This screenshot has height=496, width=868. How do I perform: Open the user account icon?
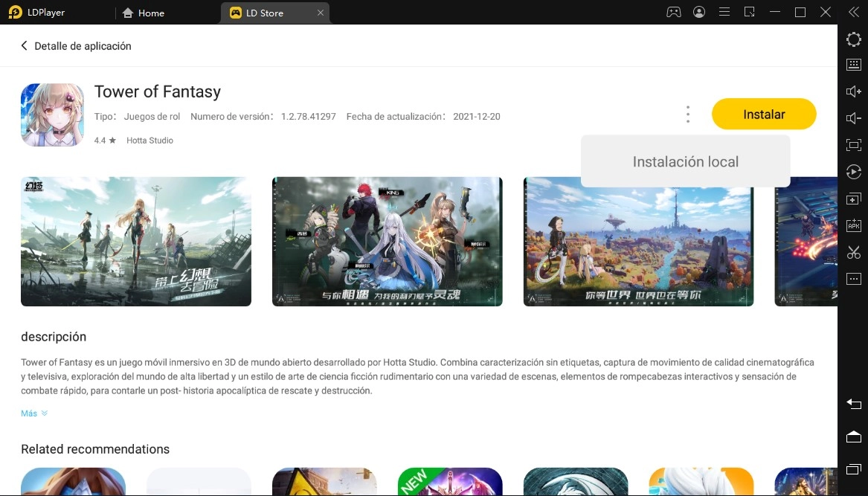point(699,11)
